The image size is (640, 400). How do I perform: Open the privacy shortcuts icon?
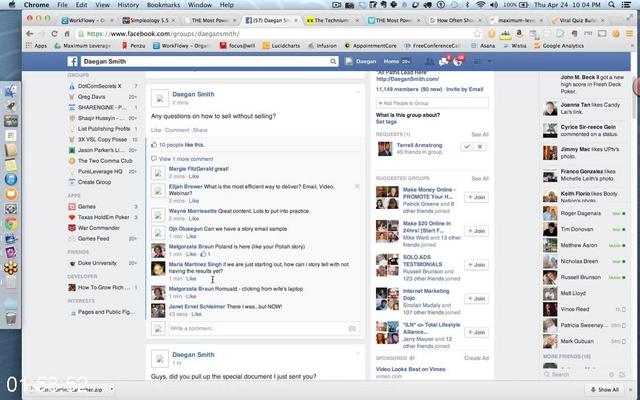click(x=477, y=62)
